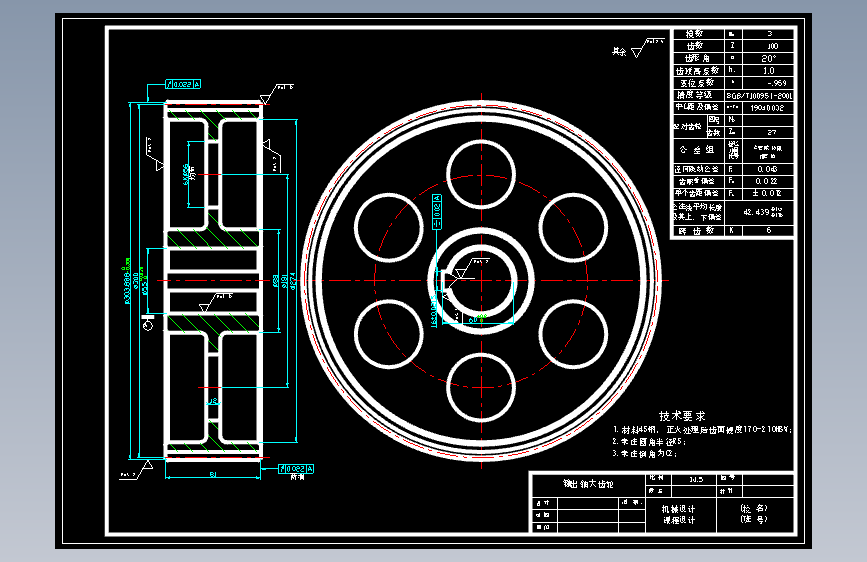Click the 技术要求 heading text
This screenshot has height=562, width=867.
(x=682, y=416)
